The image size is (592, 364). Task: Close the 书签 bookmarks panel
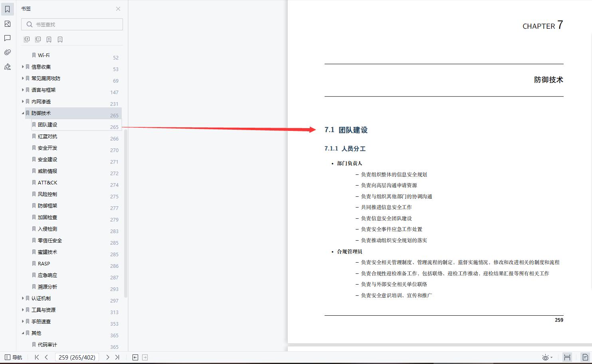[x=118, y=9]
